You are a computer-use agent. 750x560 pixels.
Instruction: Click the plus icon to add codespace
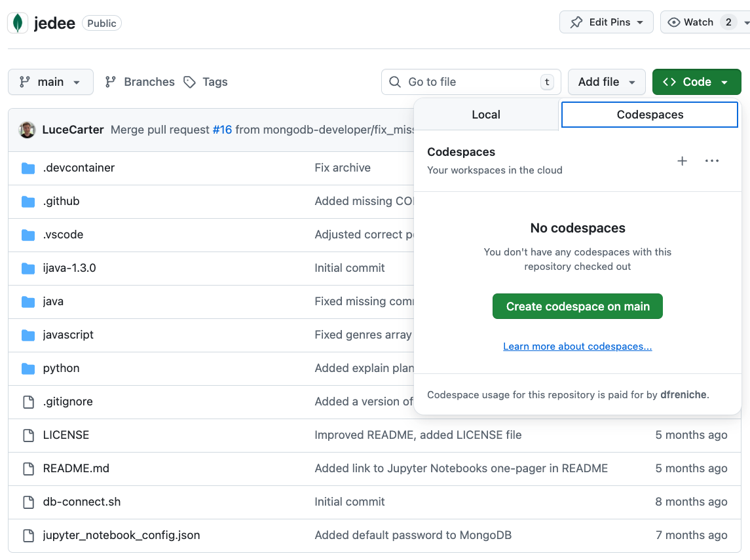click(x=682, y=161)
